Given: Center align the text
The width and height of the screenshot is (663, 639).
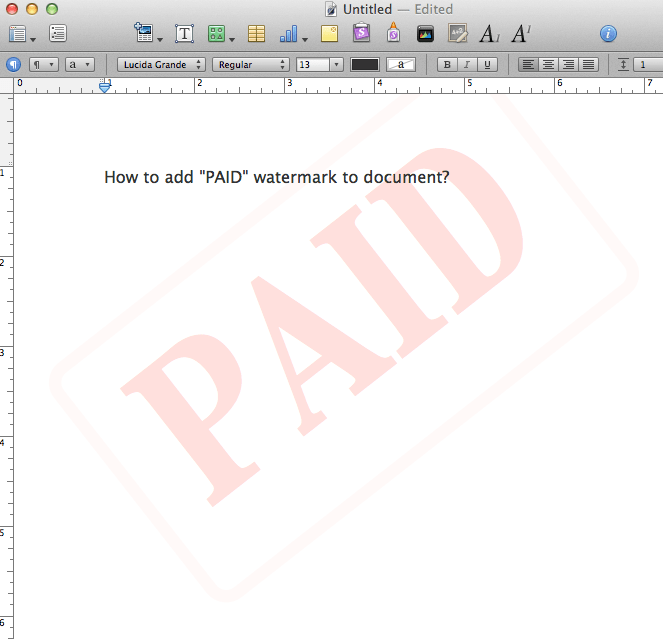Looking at the screenshot, I should 548,65.
